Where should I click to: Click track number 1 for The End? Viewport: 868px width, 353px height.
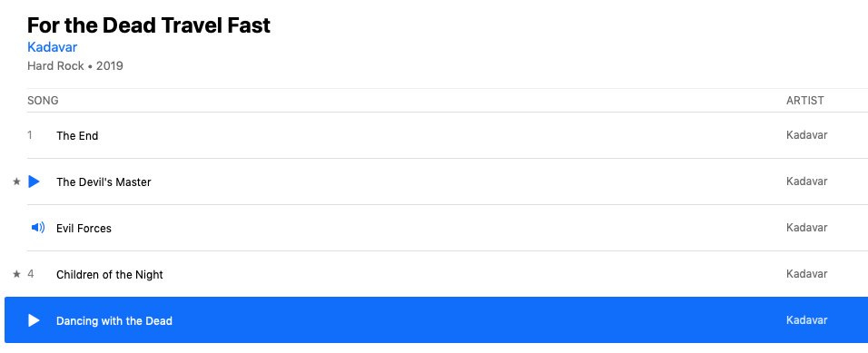tap(30, 135)
